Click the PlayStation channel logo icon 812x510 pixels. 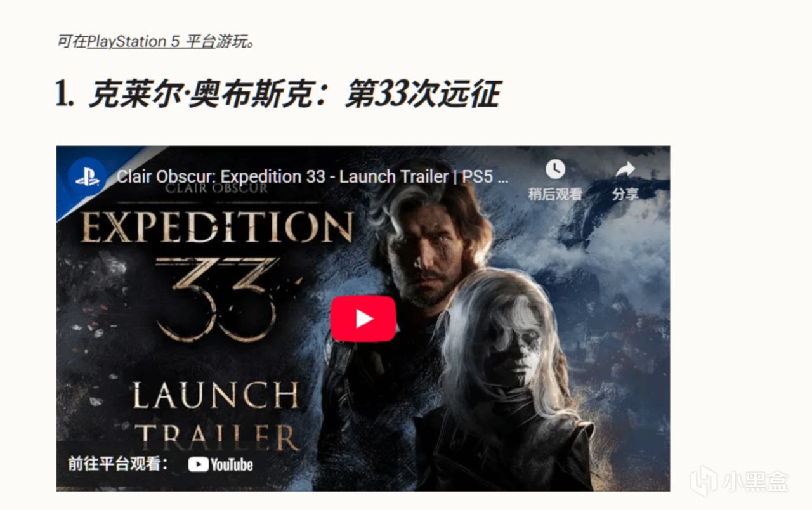pyautogui.click(x=87, y=176)
